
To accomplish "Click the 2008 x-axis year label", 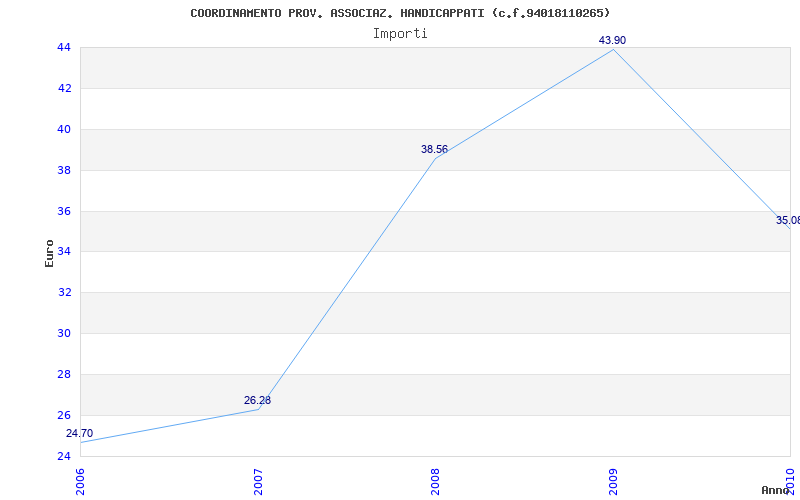I will coord(435,482).
